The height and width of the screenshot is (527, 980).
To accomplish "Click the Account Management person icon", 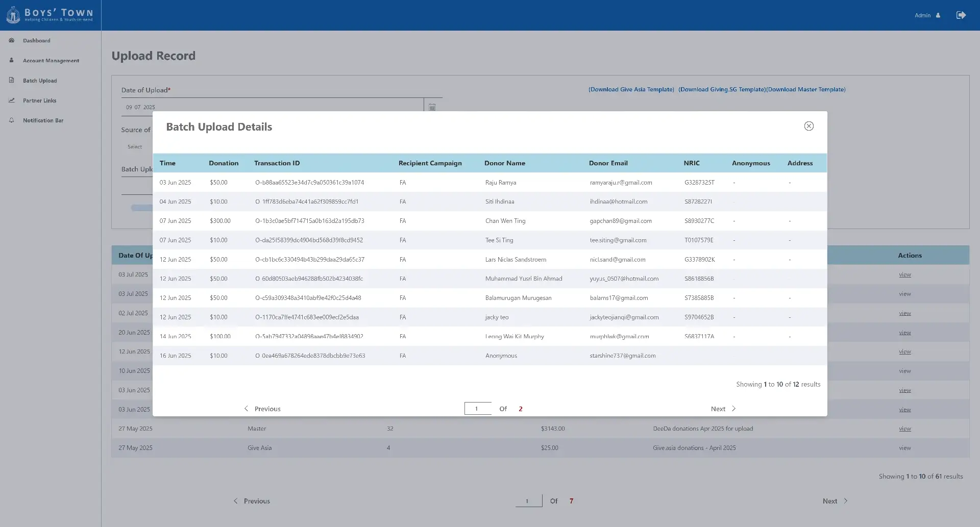I will (x=12, y=60).
